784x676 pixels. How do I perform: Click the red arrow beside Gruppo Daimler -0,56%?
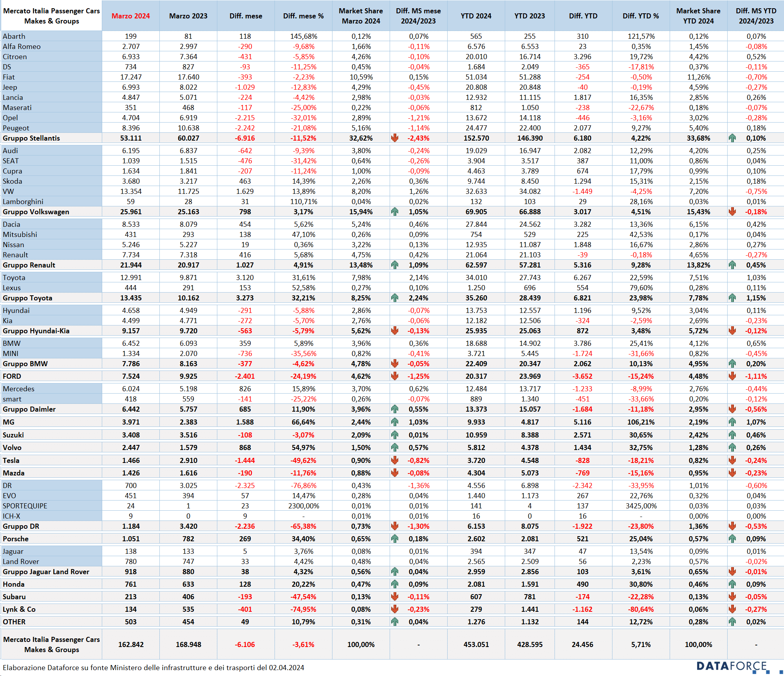(732, 409)
